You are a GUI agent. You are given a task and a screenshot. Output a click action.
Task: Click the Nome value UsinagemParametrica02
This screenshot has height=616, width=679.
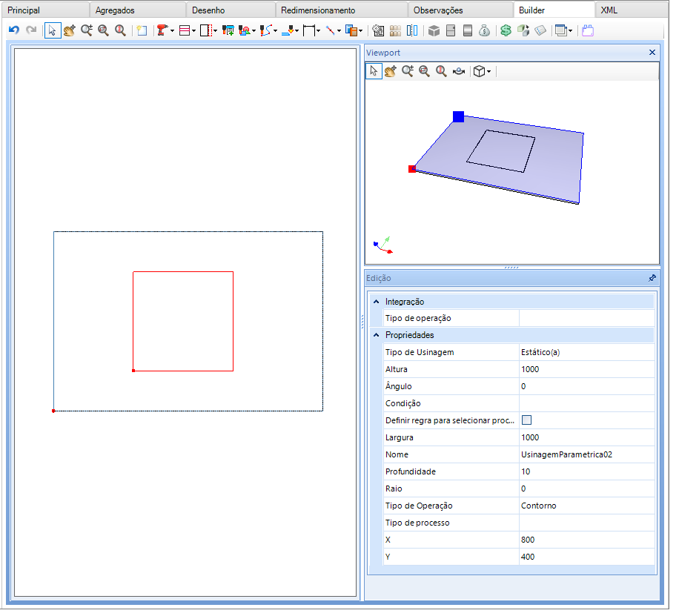[587, 455]
